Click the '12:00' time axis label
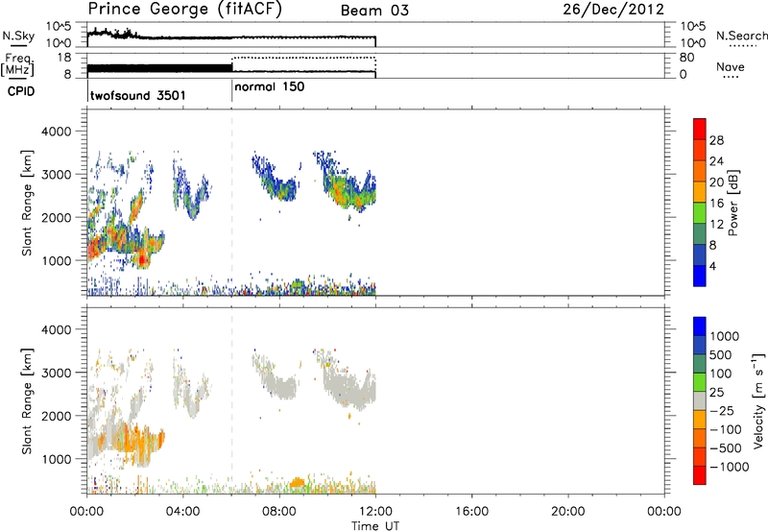This screenshot has width=768, height=532. (x=375, y=512)
